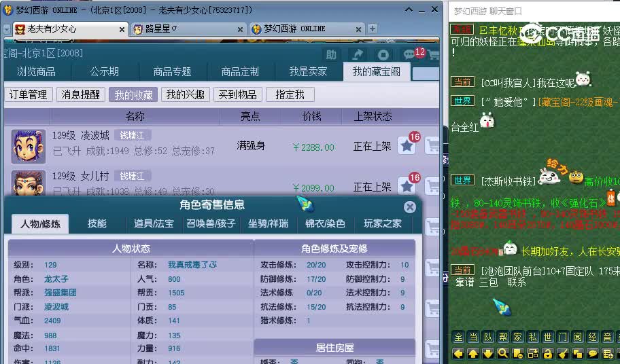
Task: Close the 角色寄售信息 dialog
Action: click(409, 207)
